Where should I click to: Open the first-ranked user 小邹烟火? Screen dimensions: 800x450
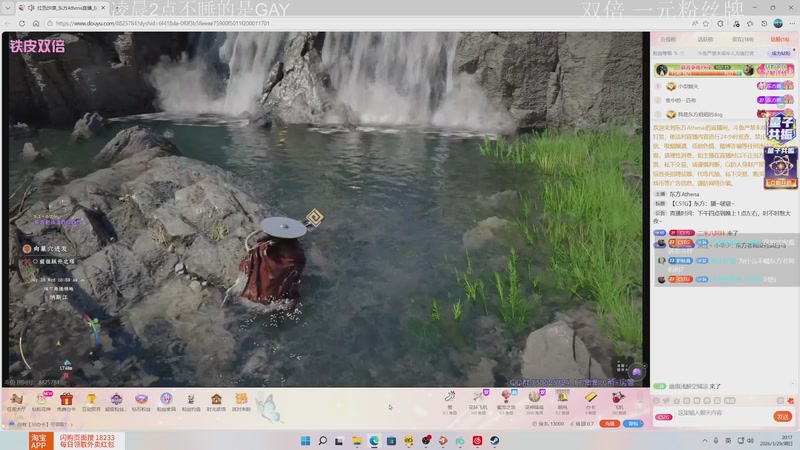[x=688, y=86]
